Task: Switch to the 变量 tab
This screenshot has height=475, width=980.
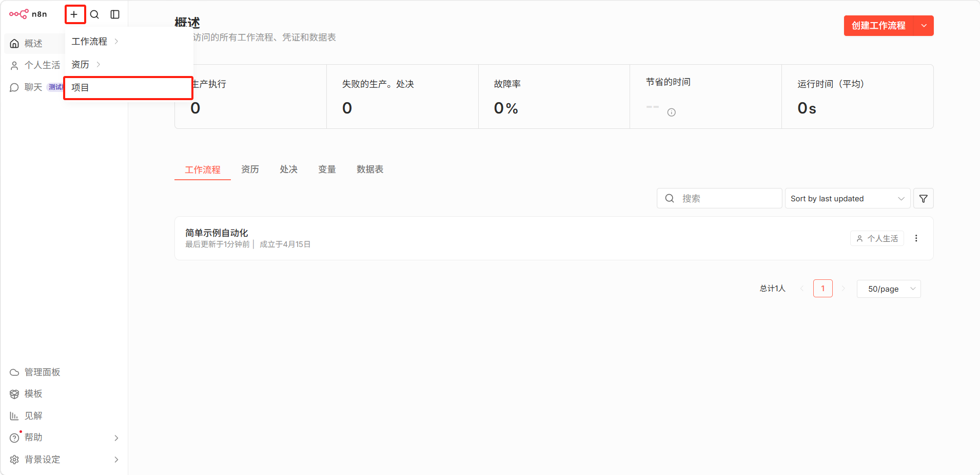Action: pos(327,169)
